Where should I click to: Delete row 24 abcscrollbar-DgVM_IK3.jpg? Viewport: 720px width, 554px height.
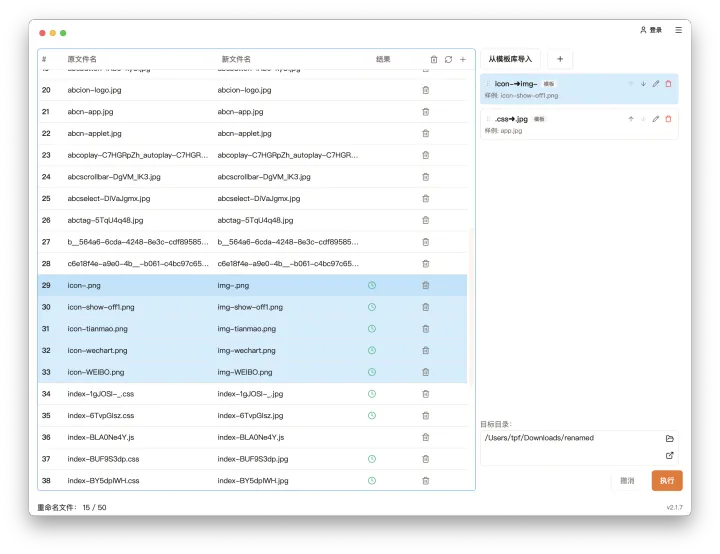(x=426, y=177)
